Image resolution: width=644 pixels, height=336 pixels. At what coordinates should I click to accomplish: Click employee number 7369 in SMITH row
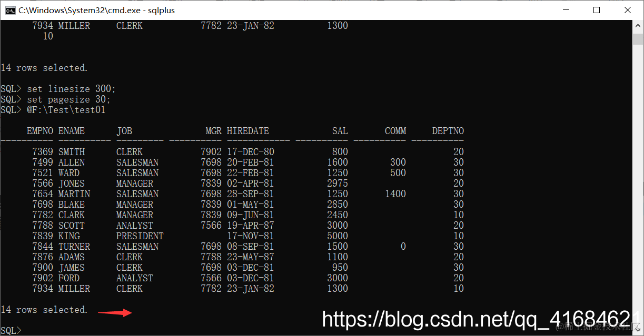click(x=43, y=152)
